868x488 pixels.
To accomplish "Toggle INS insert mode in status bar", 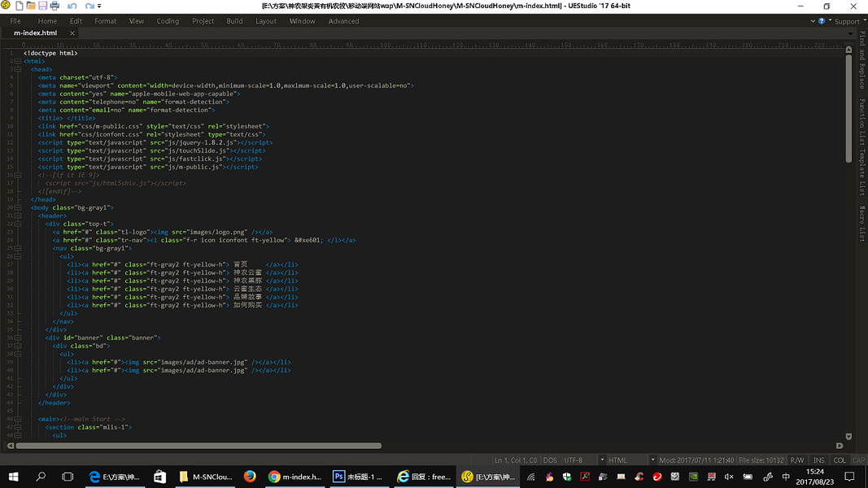I will point(818,460).
